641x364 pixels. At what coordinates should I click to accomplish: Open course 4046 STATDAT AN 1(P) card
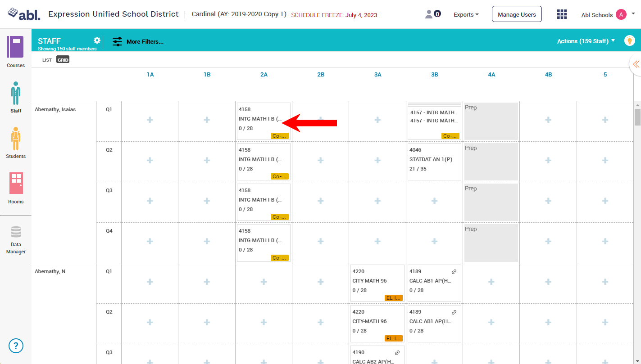coord(434,162)
